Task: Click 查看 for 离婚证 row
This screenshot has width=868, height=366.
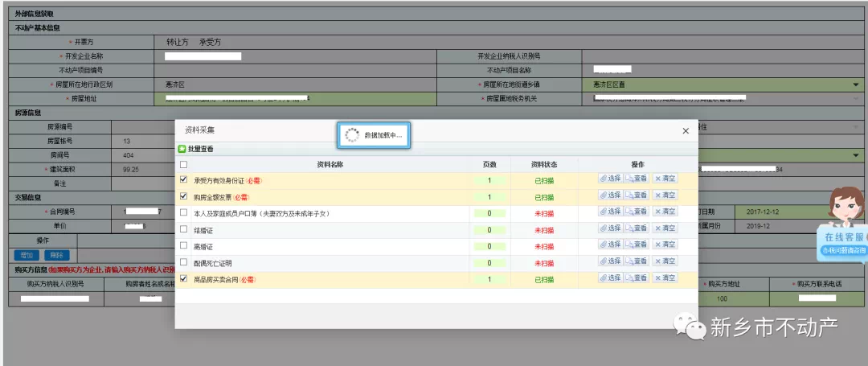Action: pyautogui.click(x=636, y=245)
